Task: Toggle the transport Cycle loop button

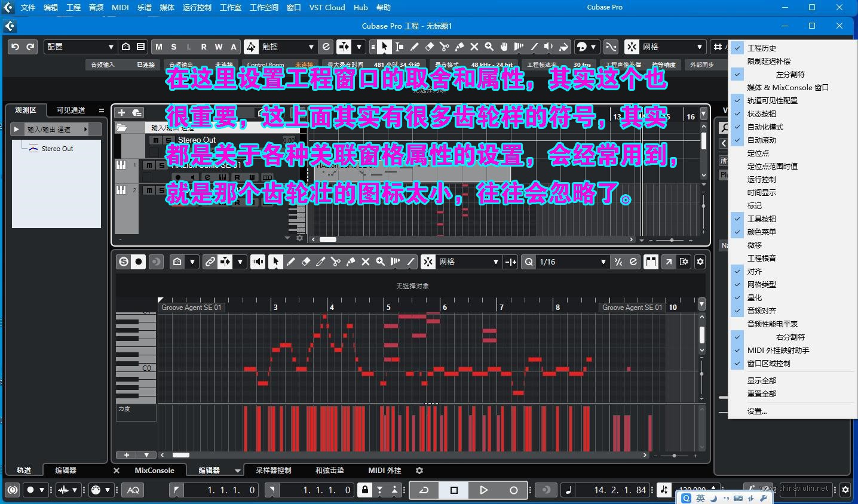Action: click(424, 490)
